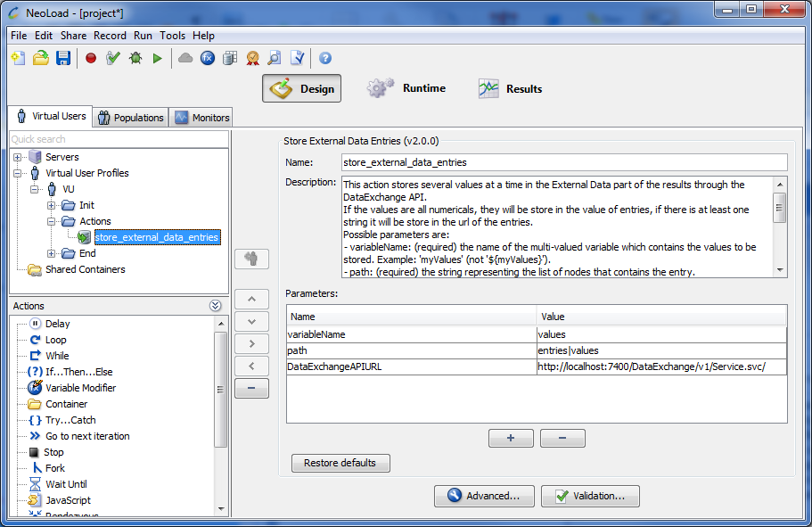This screenshot has height=527, width=812.
Task: Expand the Init folder node
Action: 51,205
